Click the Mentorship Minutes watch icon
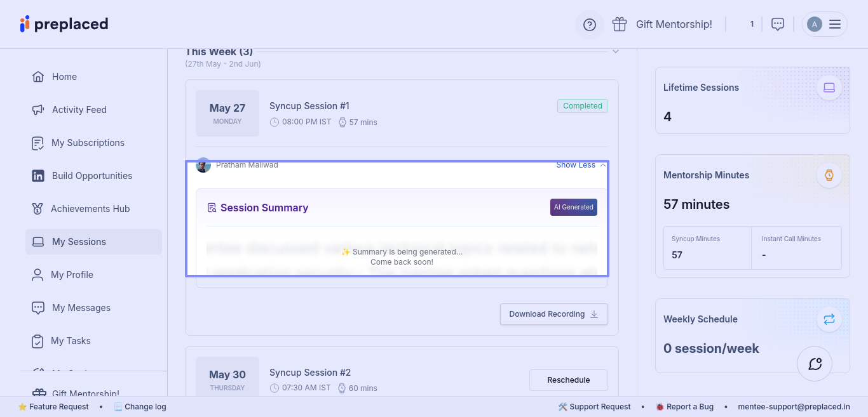 tap(829, 175)
